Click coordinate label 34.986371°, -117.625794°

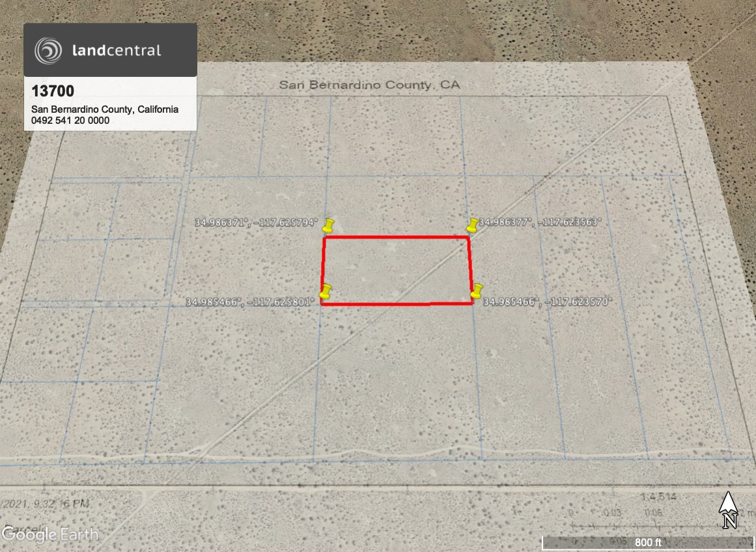(256, 222)
